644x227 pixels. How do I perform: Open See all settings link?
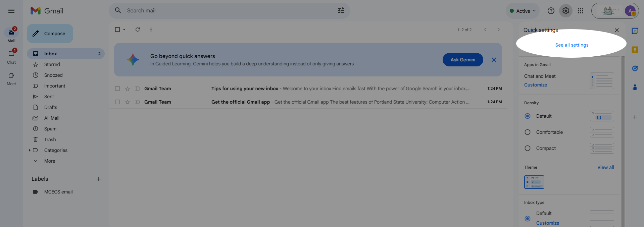(572, 45)
